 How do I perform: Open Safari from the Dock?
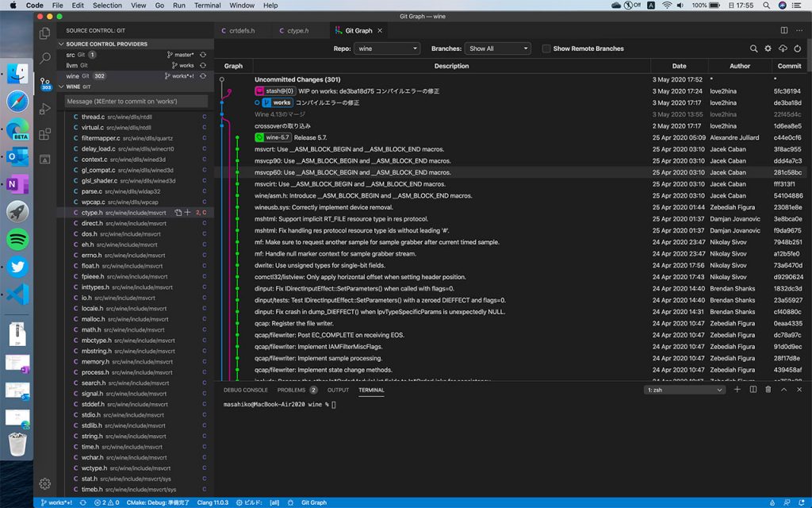(17, 102)
